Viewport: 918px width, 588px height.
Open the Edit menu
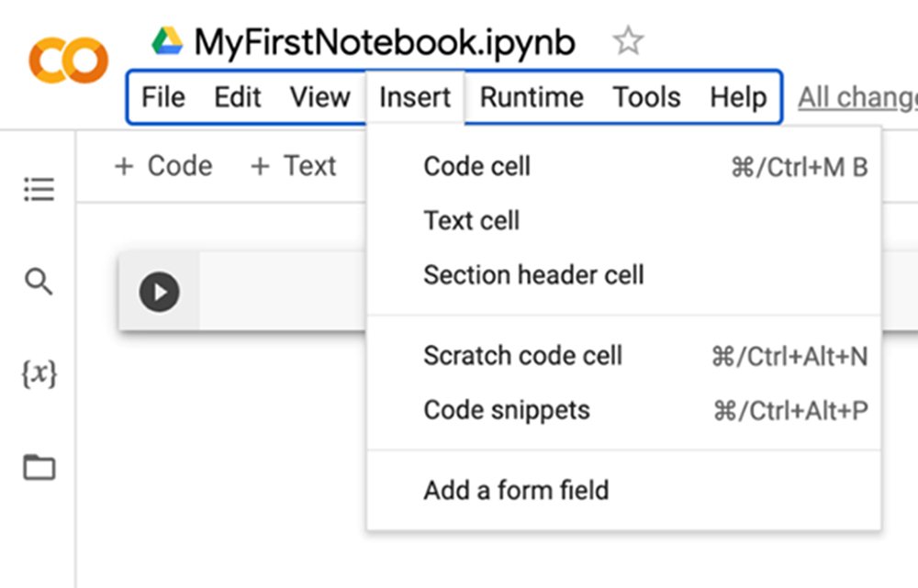[238, 97]
